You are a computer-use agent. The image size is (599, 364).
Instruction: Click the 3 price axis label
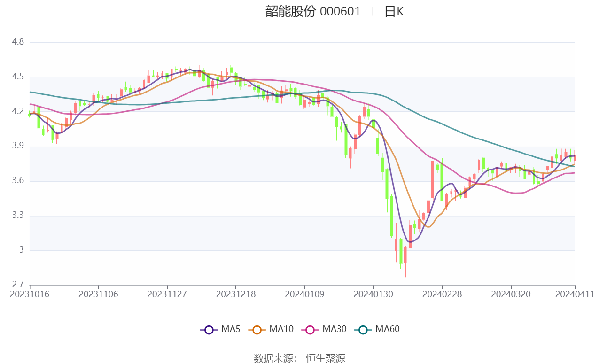pos(21,250)
